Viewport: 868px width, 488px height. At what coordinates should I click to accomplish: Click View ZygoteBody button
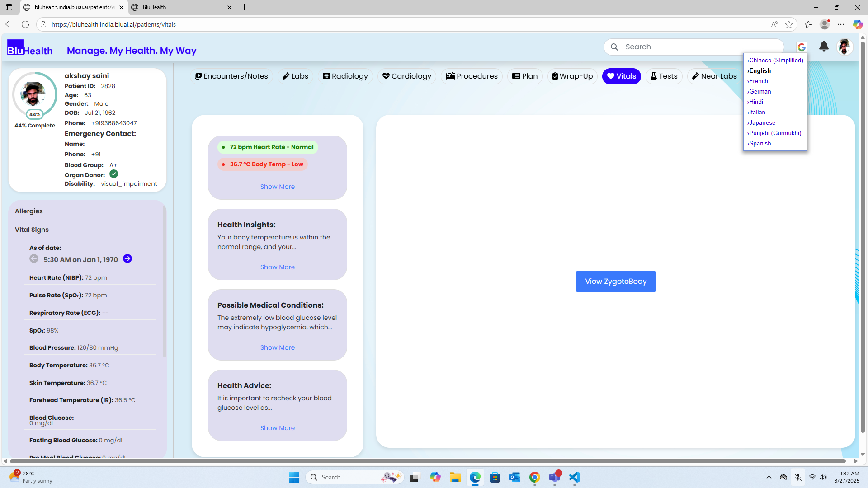click(x=615, y=281)
